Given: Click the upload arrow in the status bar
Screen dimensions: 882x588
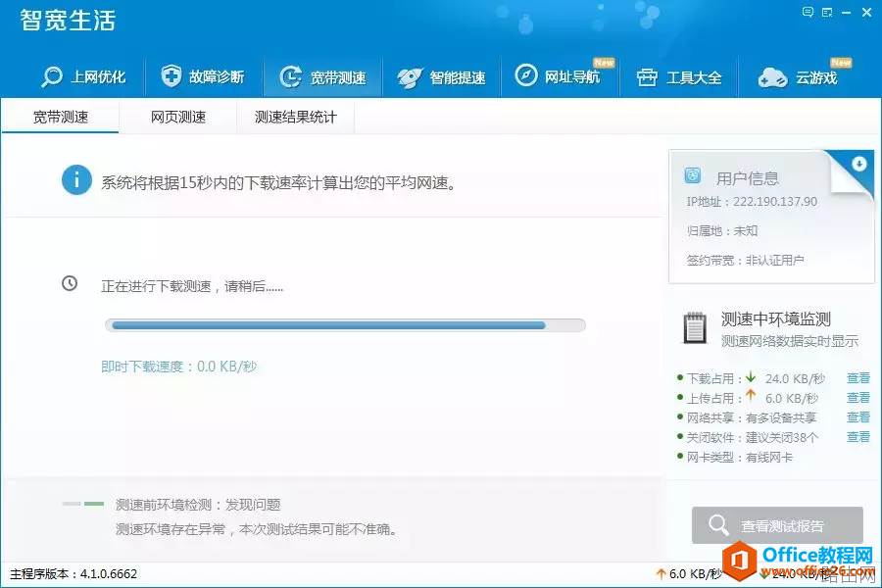Looking at the screenshot, I should coord(661,574).
